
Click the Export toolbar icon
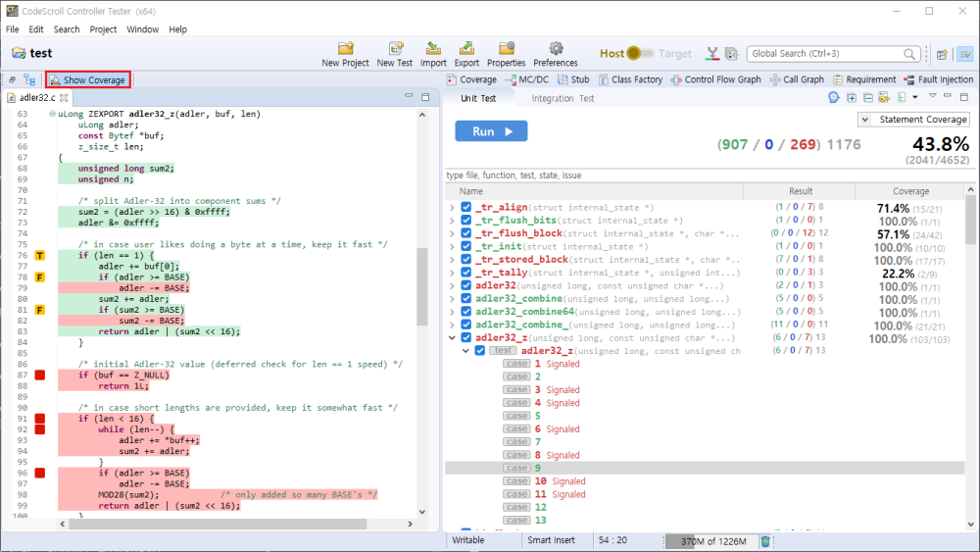(x=467, y=49)
